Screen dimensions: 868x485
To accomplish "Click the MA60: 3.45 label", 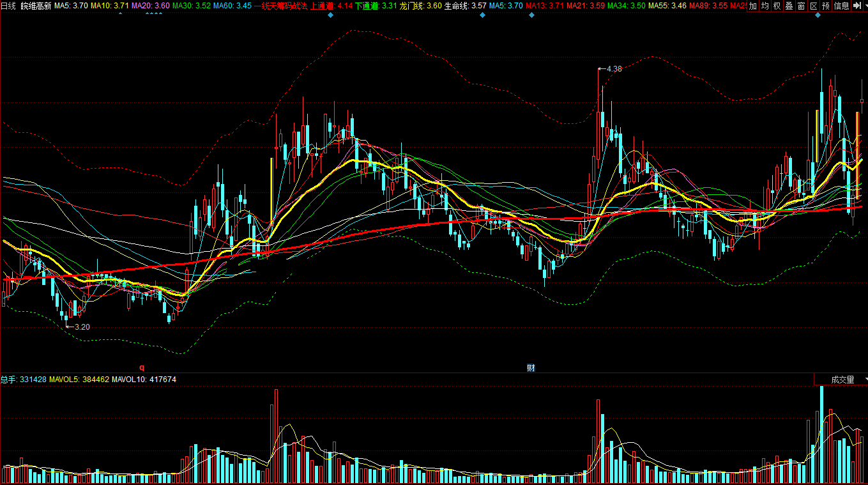I will pyautogui.click(x=232, y=6).
